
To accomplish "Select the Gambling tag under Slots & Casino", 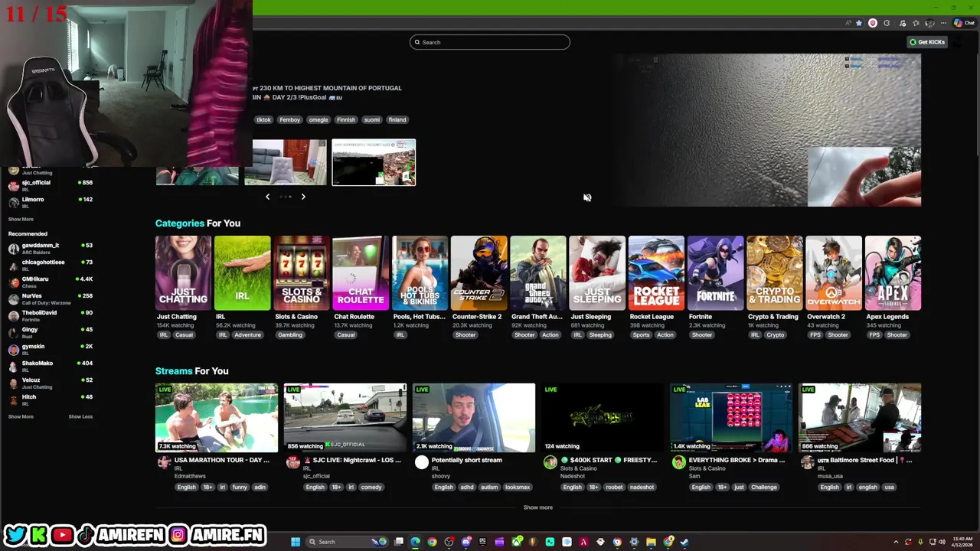I will coord(290,334).
